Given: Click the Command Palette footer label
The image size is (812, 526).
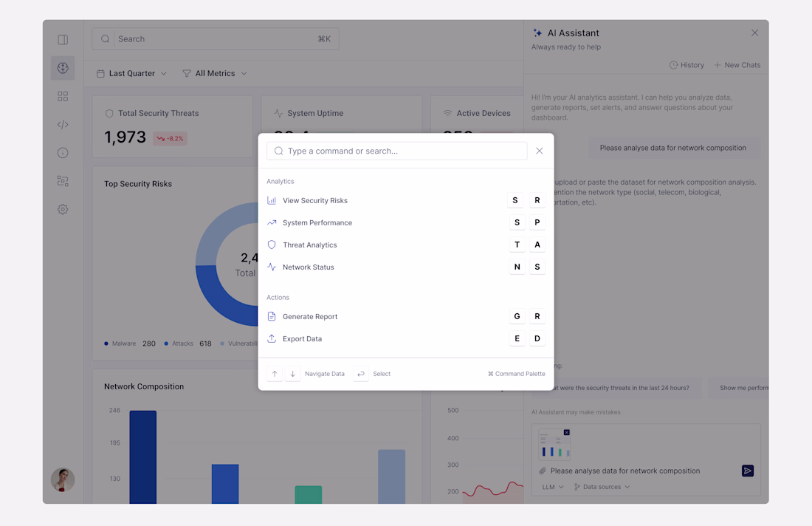Looking at the screenshot, I should point(516,374).
